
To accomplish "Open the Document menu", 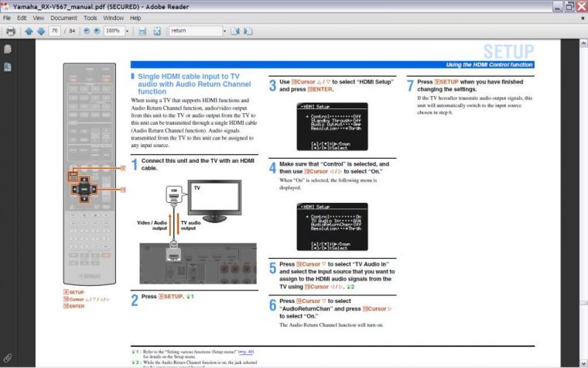I will (63, 18).
